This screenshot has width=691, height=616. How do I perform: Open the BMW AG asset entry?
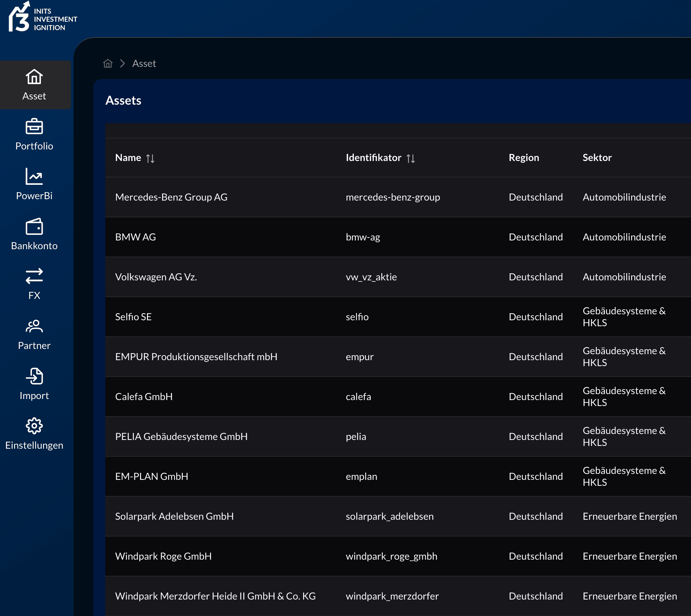(135, 237)
